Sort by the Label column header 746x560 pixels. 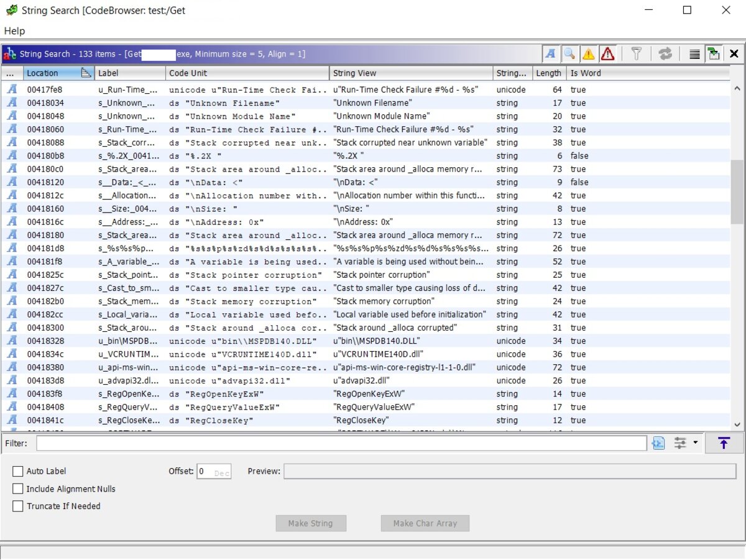(x=130, y=73)
